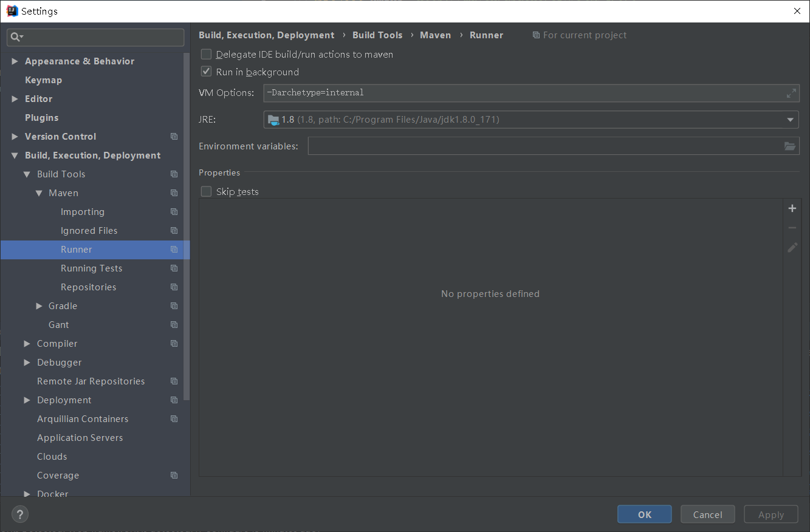Screen dimensions: 810x532
Task: Open the JRE selection dropdown
Action: tap(790, 119)
